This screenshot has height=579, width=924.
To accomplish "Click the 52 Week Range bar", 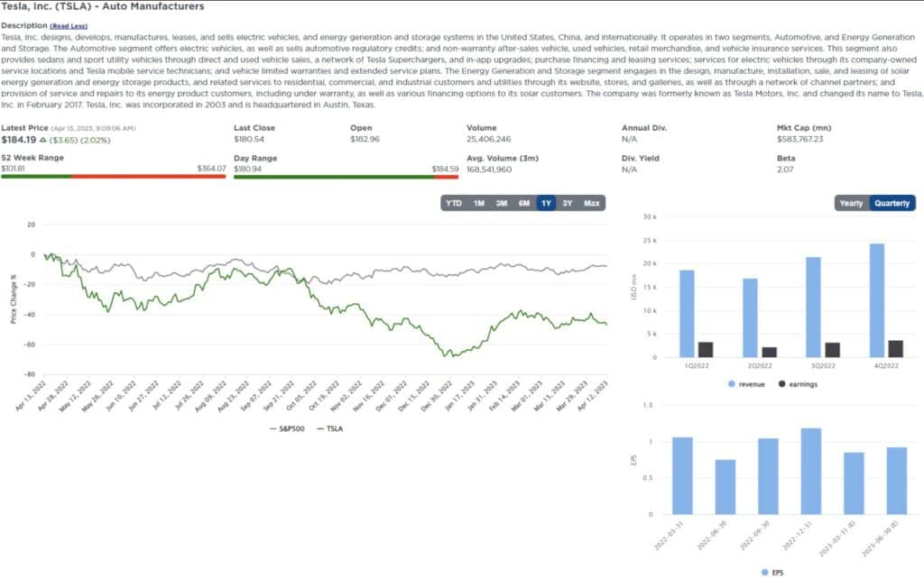I will coord(113,176).
